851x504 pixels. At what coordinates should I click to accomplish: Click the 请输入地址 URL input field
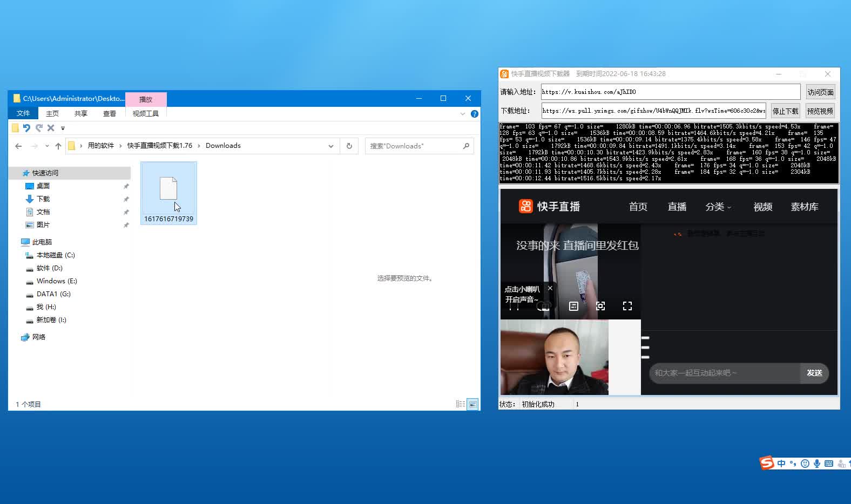671,92
